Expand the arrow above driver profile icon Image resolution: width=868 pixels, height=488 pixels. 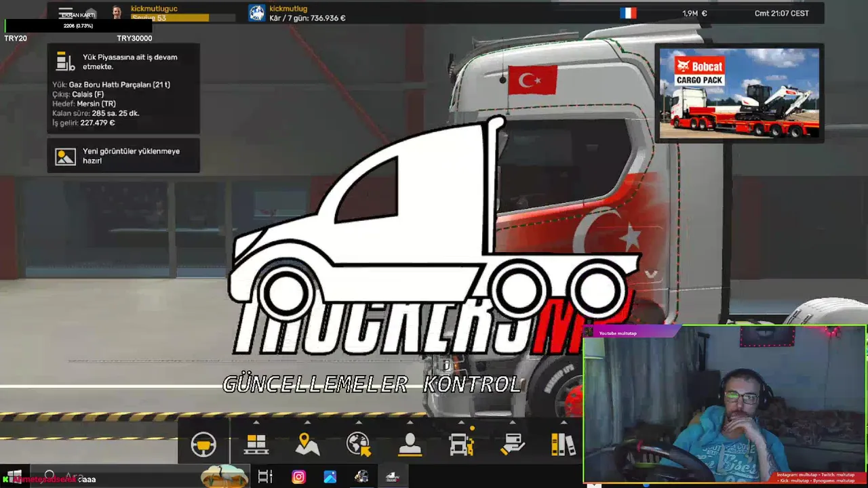coord(410,423)
